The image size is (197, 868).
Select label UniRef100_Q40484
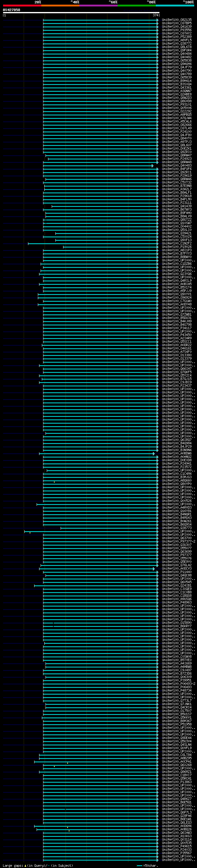(177, 54)
